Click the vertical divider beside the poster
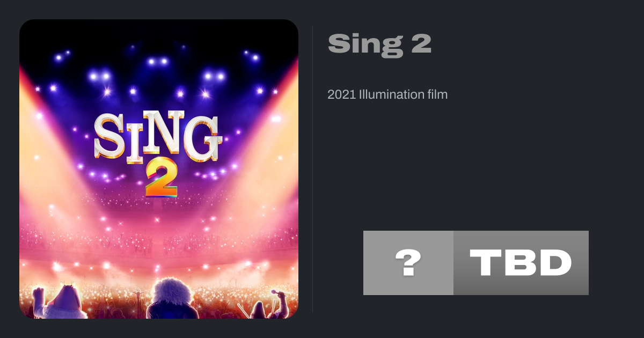The height and width of the screenshot is (338, 644). click(x=312, y=169)
